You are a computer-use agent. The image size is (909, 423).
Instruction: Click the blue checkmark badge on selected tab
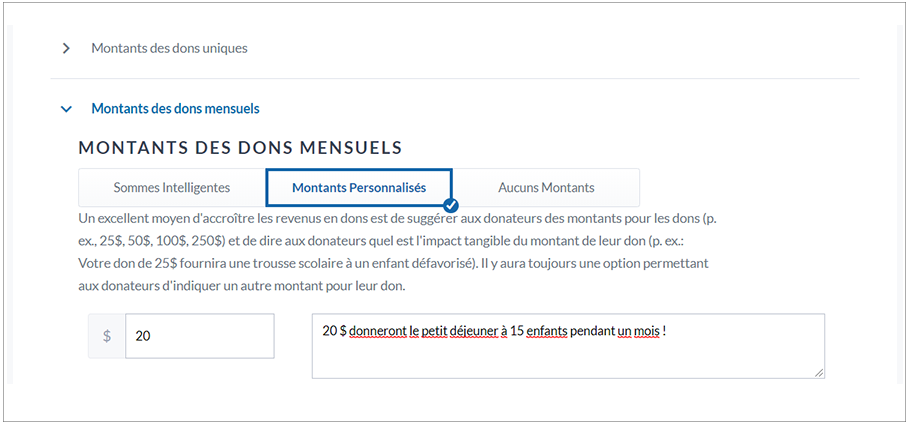451,205
